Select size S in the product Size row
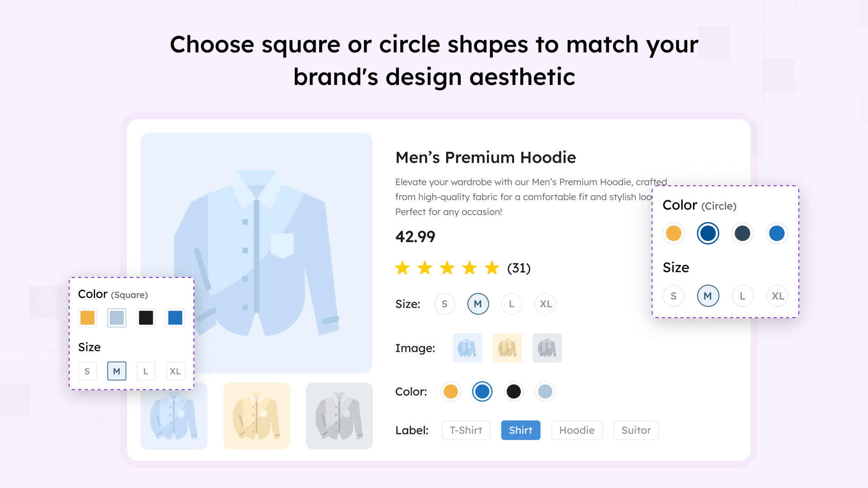The height and width of the screenshot is (488, 868). pos(444,304)
